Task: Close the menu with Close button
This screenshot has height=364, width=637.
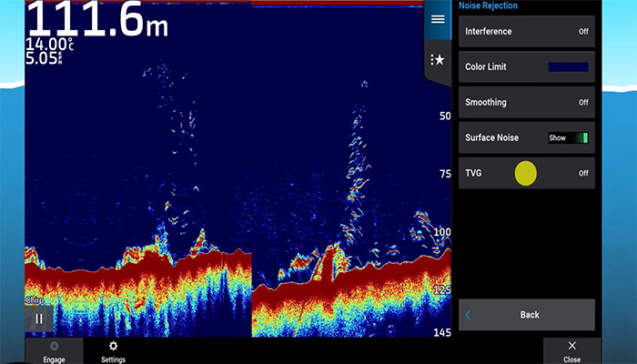Action: click(x=572, y=352)
